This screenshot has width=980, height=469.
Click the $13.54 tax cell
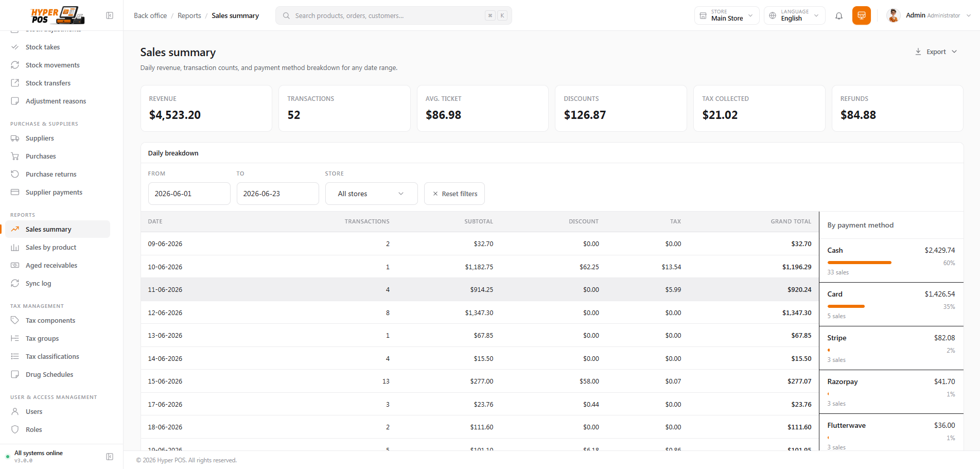coord(671,267)
